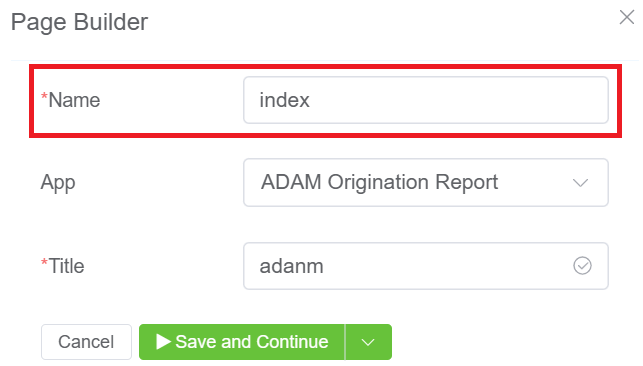
Task: Click the 'index' text in Name field
Action: point(284,100)
